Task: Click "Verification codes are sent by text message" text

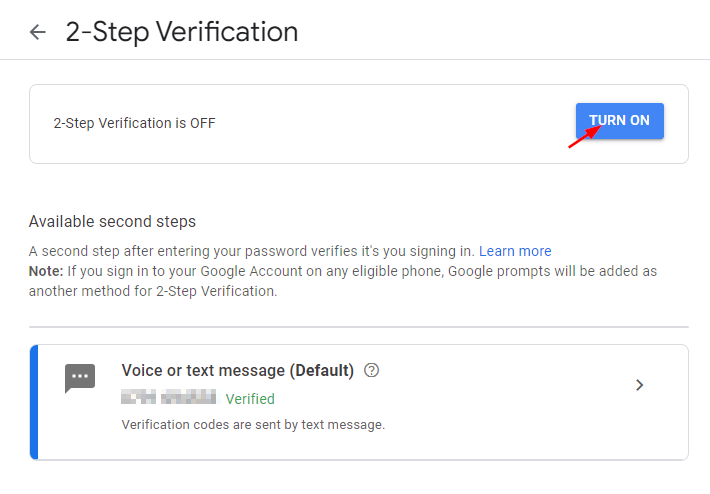Action: [253, 425]
